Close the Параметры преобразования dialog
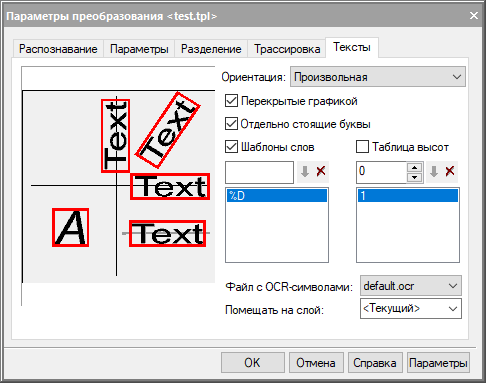The width and height of the screenshot is (486, 383). [474, 16]
